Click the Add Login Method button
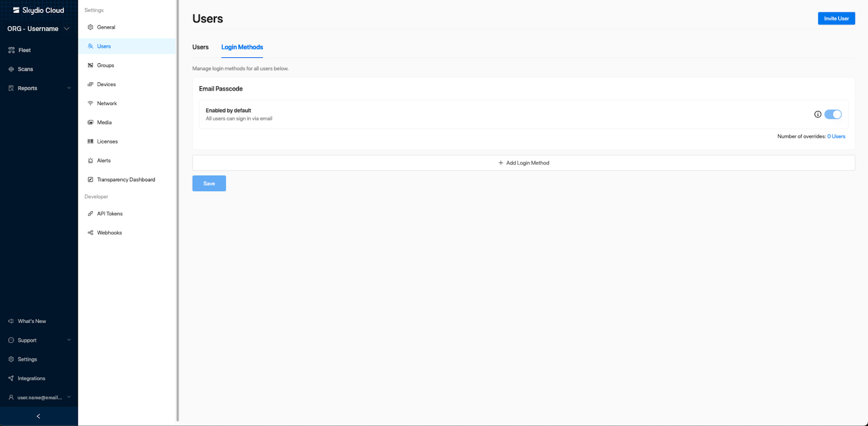The image size is (868, 426). click(x=524, y=163)
